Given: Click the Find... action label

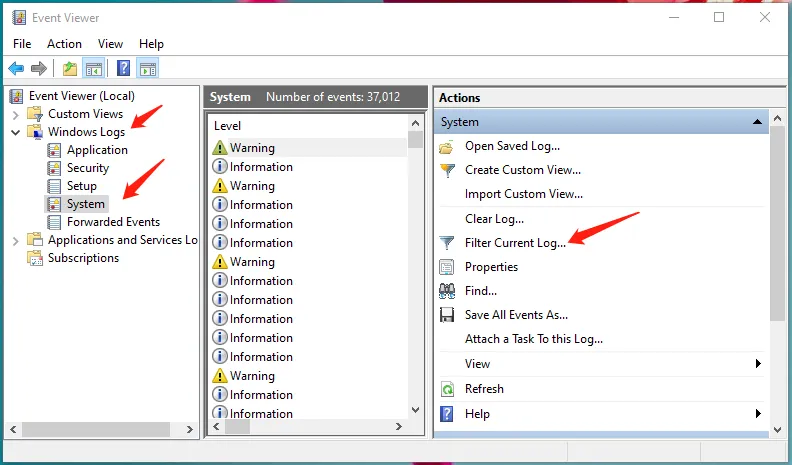Looking at the screenshot, I should [x=481, y=291].
